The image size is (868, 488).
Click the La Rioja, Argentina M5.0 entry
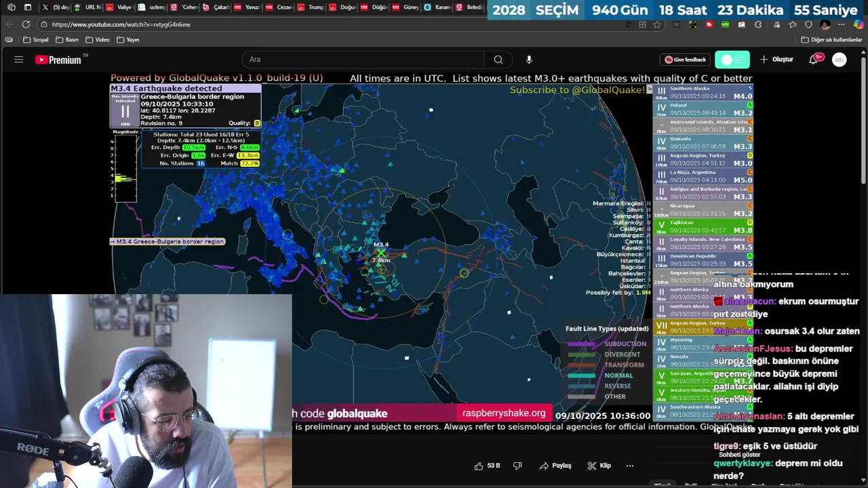point(703,176)
